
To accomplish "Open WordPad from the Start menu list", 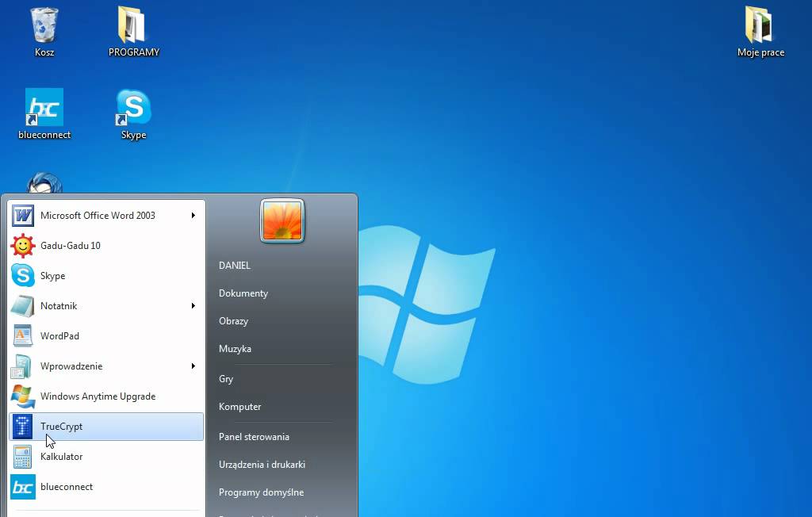I will tap(106, 335).
